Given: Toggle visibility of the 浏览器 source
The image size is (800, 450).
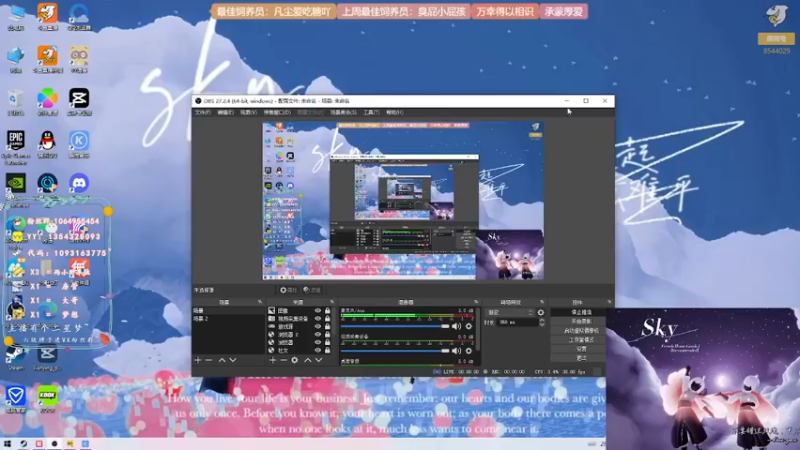Looking at the screenshot, I should pyautogui.click(x=318, y=342).
